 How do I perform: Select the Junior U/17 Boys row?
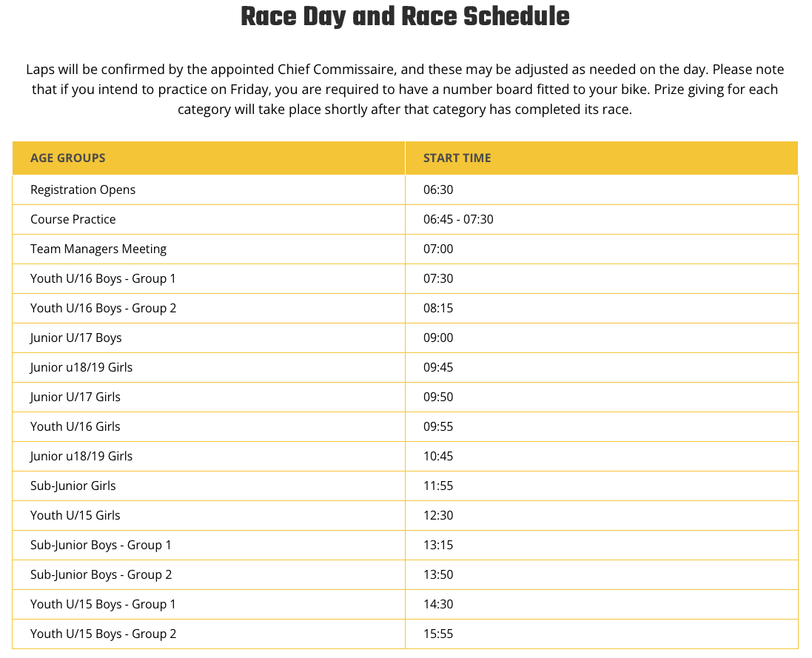(x=76, y=338)
